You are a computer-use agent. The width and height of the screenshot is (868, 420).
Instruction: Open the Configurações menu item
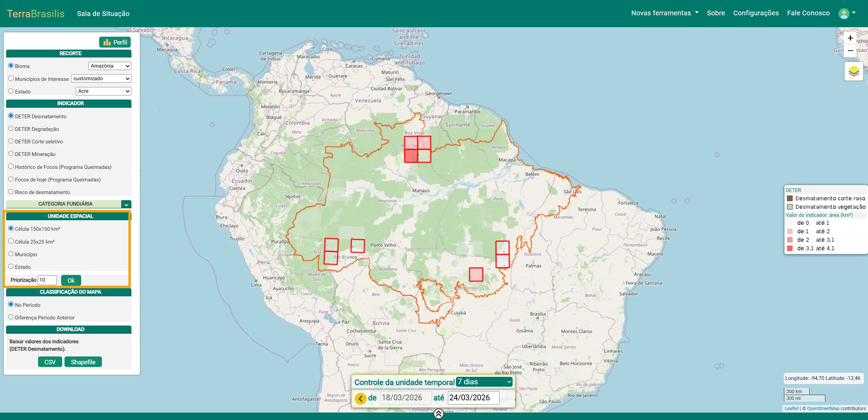click(x=756, y=13)
